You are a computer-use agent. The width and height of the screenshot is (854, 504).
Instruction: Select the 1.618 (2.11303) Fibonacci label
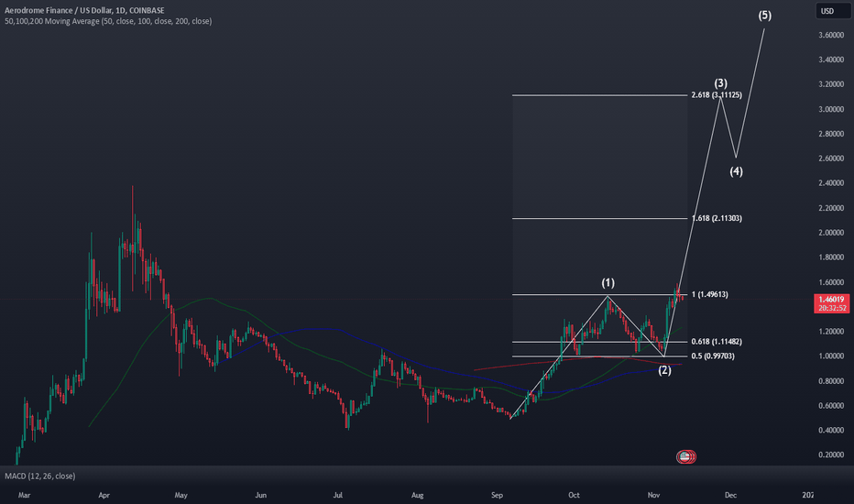717,218
